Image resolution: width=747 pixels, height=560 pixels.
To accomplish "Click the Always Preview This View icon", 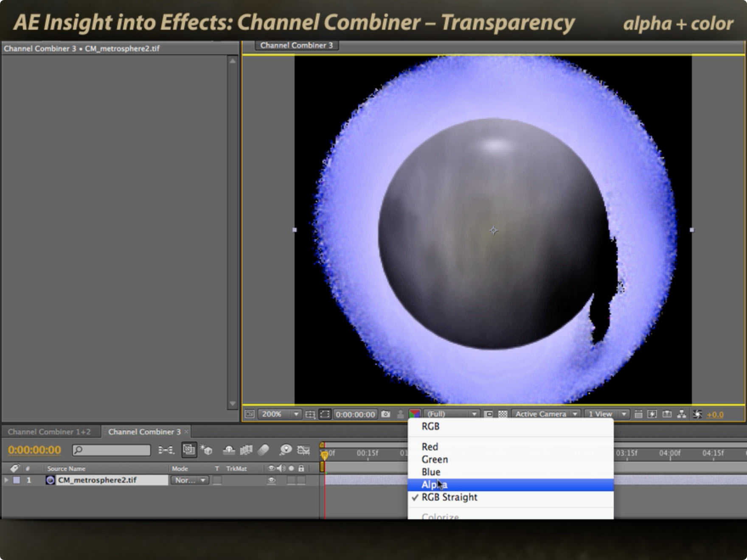I will (x=250, y=414).
